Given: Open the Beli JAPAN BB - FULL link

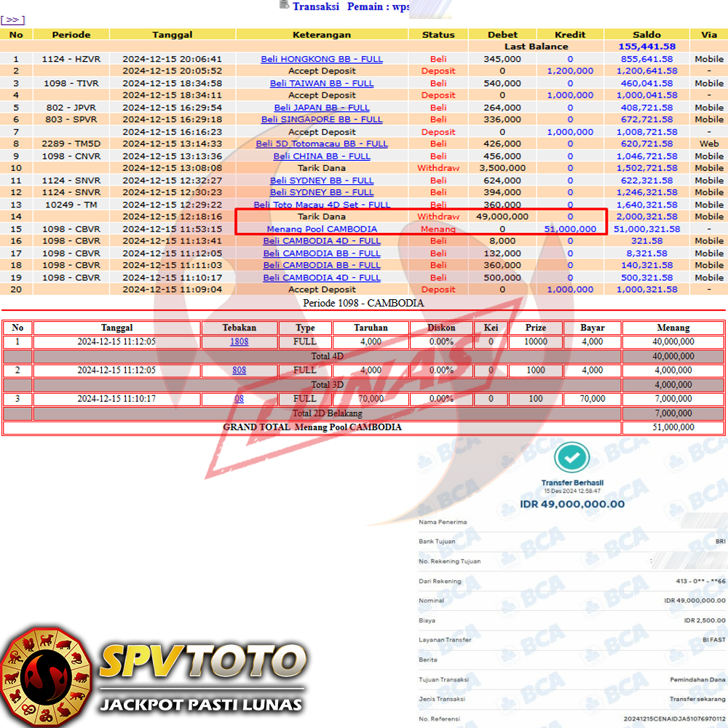Looking at the screenshot, I should click(322, 108).
